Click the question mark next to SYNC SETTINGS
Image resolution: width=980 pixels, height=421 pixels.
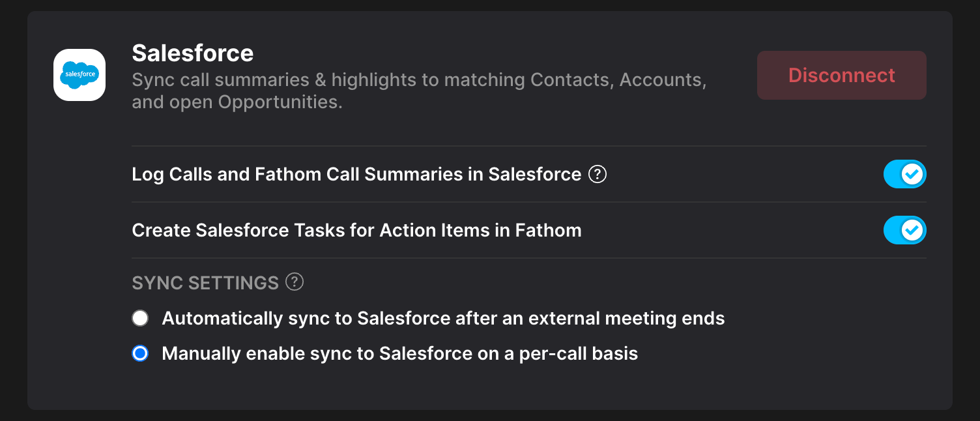coord(295,282)
